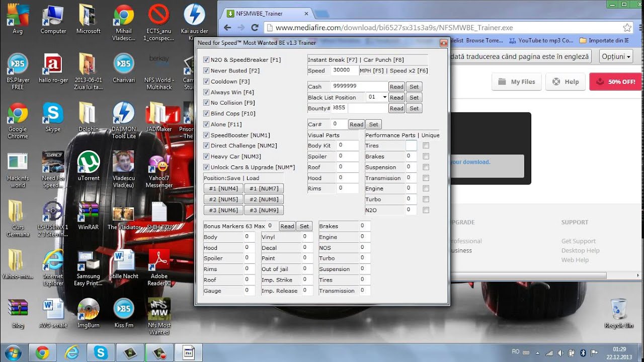Load position #2 [NUM8]
Viewport: 644px width, 362px height.
pos(264,199)
